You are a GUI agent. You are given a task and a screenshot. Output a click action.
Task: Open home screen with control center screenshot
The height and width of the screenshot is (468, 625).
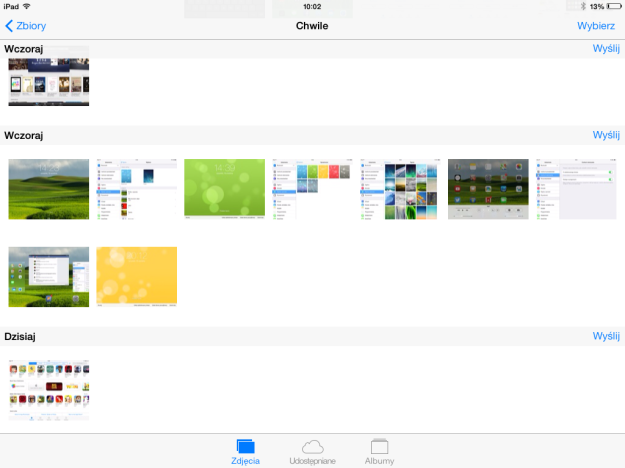click(x=488, y=189)
